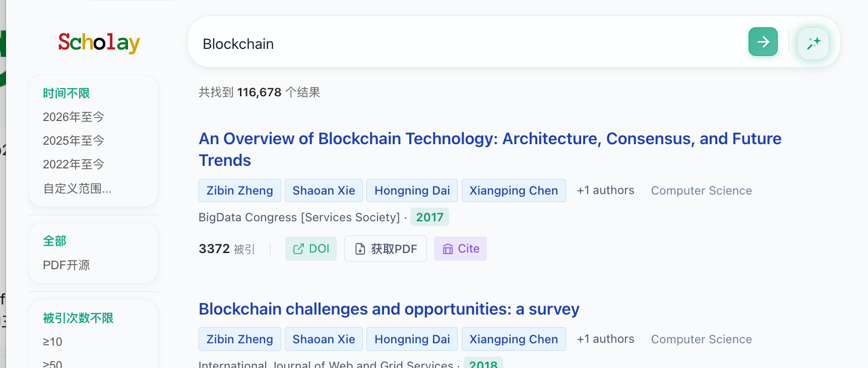Select the 全部 filter option
This screenshot has height=368, width=868.
tap(54, 241)
